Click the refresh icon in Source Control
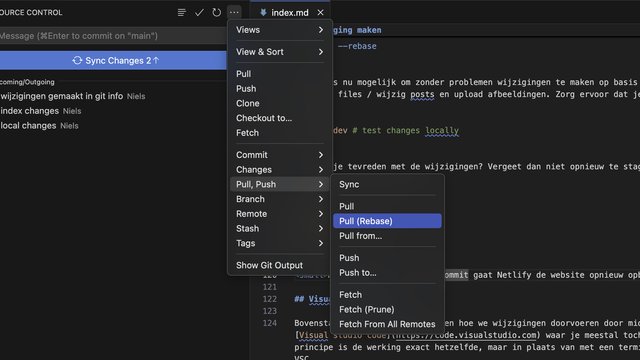This screenshot has width=640, height=360. pyautogui.click(x=216, y=13)
